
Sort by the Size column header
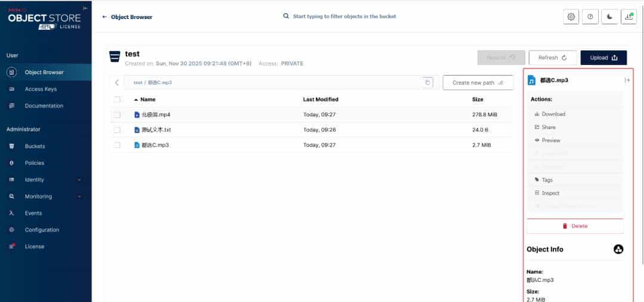[478, 100]
